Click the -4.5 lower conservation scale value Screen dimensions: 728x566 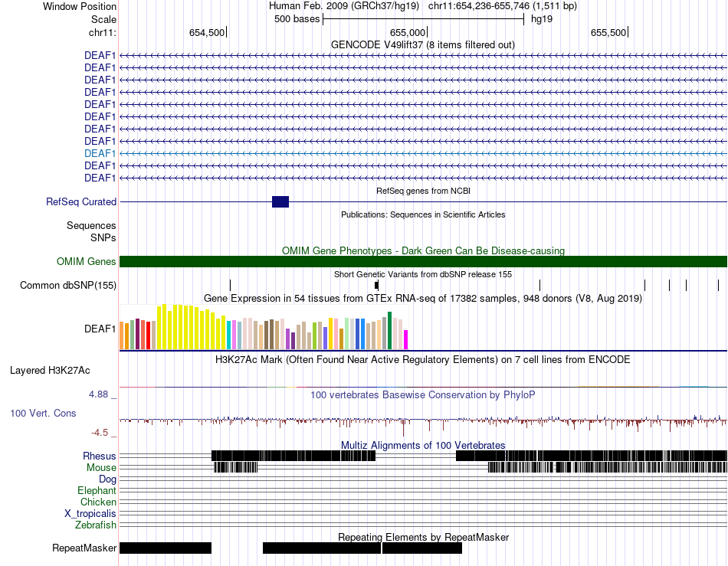100,433
